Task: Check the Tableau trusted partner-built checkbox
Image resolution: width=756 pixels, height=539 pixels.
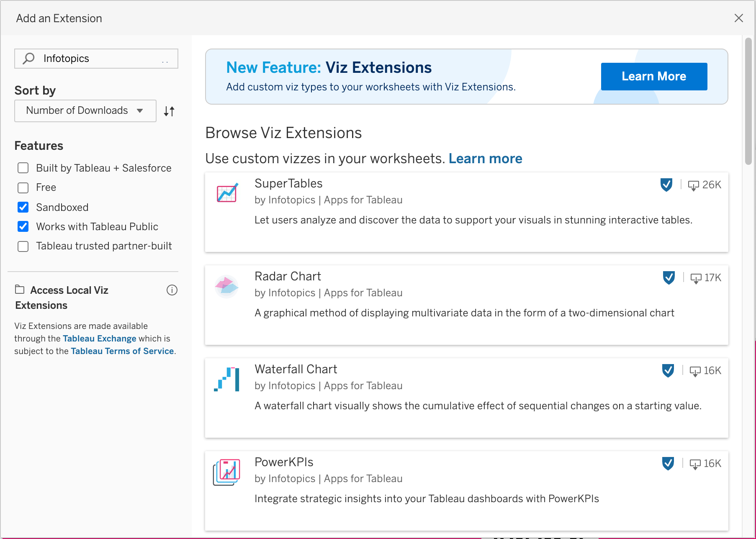Action: [x=23, y=246]
